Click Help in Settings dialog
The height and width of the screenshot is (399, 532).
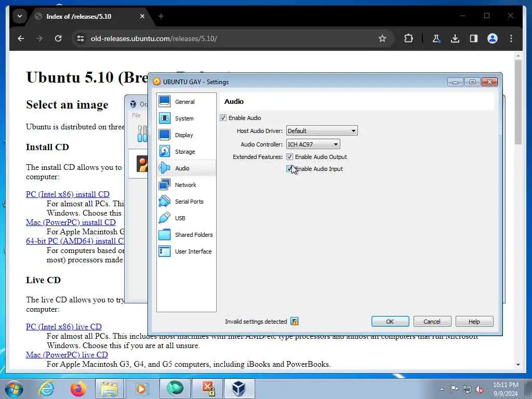coord(474,321)
